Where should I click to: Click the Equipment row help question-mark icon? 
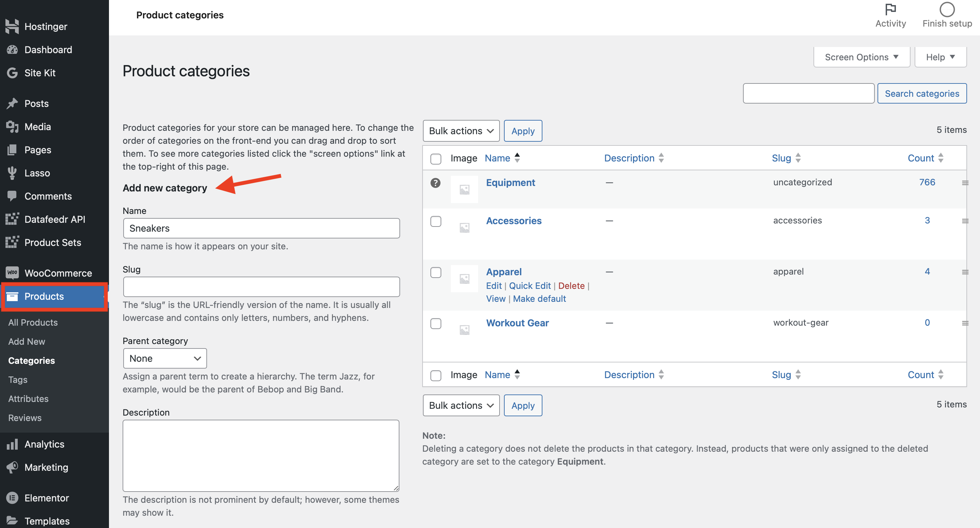[x=435, y=183]
